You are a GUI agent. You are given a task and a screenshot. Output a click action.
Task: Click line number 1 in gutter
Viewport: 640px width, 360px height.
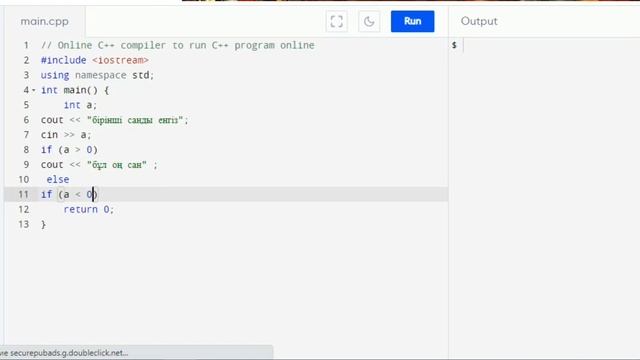coord(26,45)
